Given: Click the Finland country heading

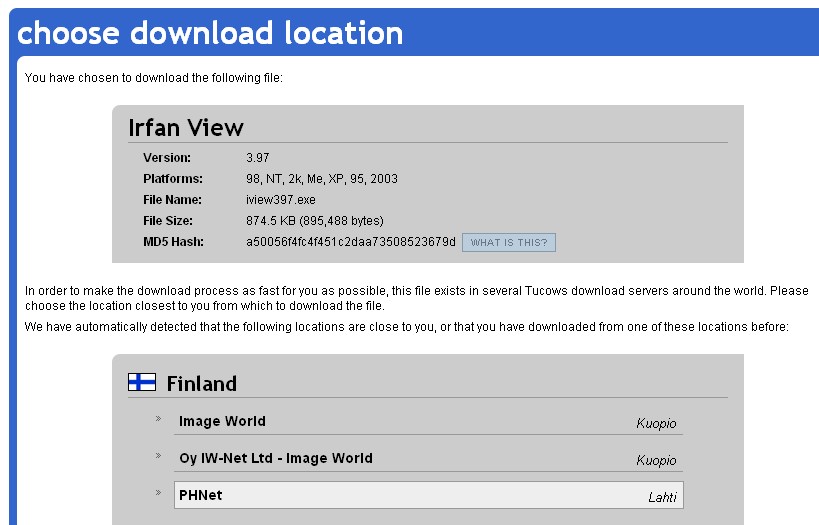Looking at the screenshot, I should pos(202,384).
